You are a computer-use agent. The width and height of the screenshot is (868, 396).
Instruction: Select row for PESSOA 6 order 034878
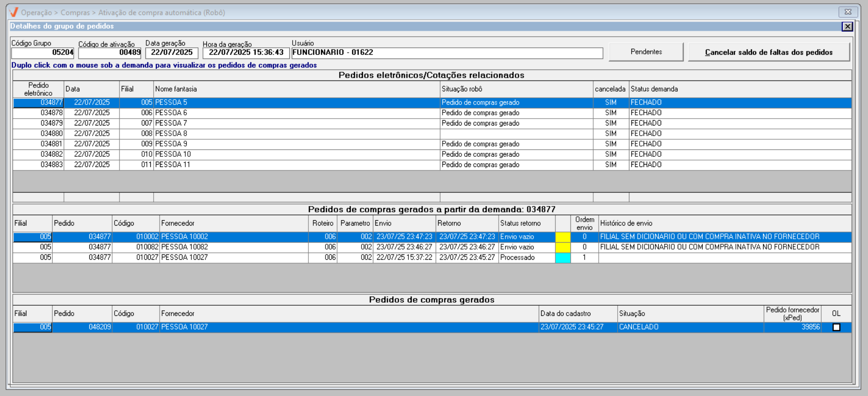point(293,113)
